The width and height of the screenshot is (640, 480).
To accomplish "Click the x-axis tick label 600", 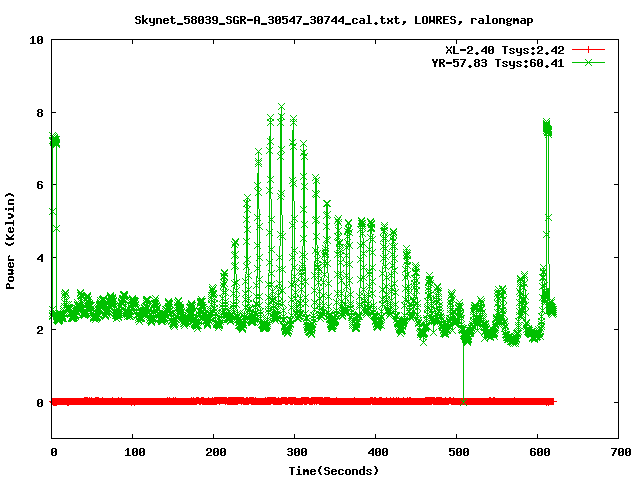I will point(539,452).
